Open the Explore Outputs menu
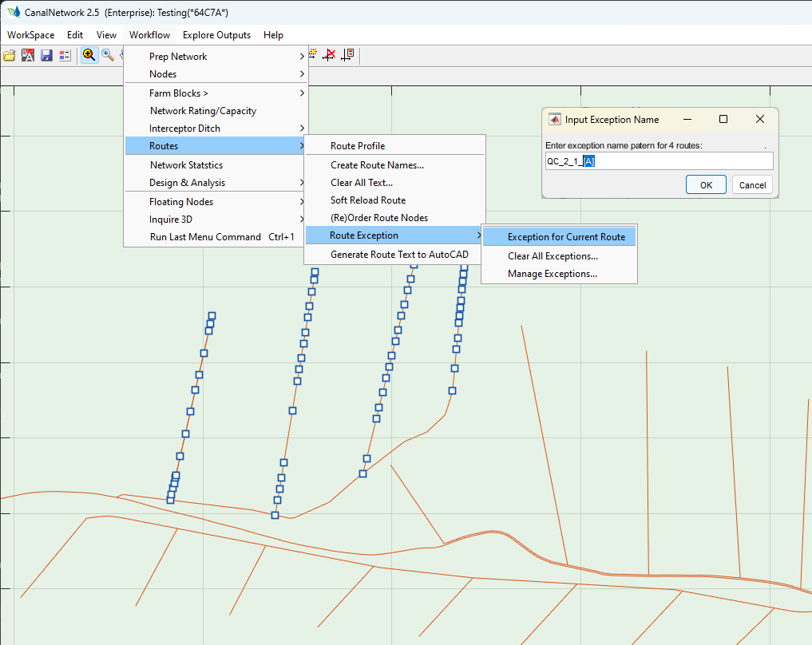The height and width of the screenshot is (645, 812). point(216,35)
